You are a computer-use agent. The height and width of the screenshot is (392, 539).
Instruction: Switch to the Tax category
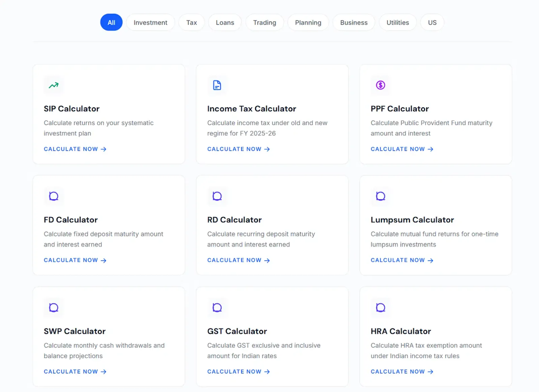(192, 23)
